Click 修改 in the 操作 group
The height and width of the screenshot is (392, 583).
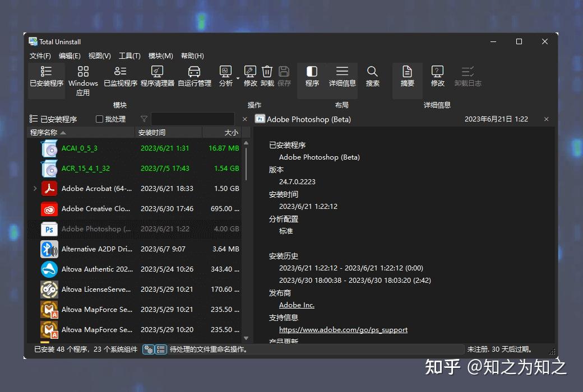click(250, 77)
